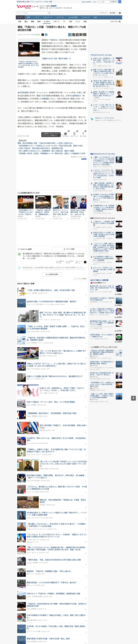Image resolution: width=138 pixels, height=644 pixels.
Task: Click ログイン link in header
Action: (42, 8)
